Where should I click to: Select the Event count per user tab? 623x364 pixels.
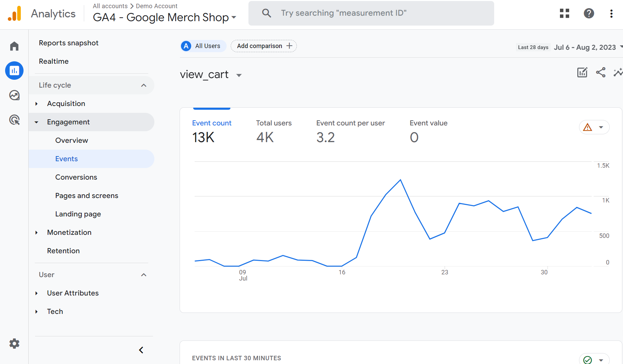350,132
